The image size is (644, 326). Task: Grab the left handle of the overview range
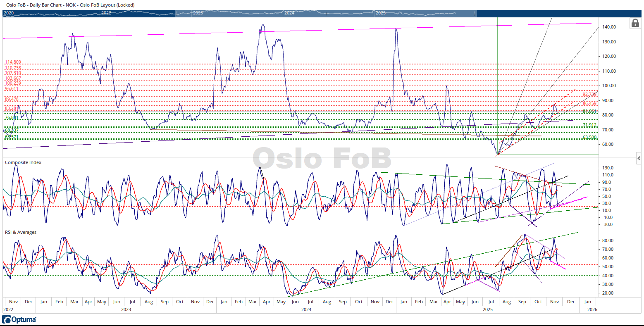(177, 13)
